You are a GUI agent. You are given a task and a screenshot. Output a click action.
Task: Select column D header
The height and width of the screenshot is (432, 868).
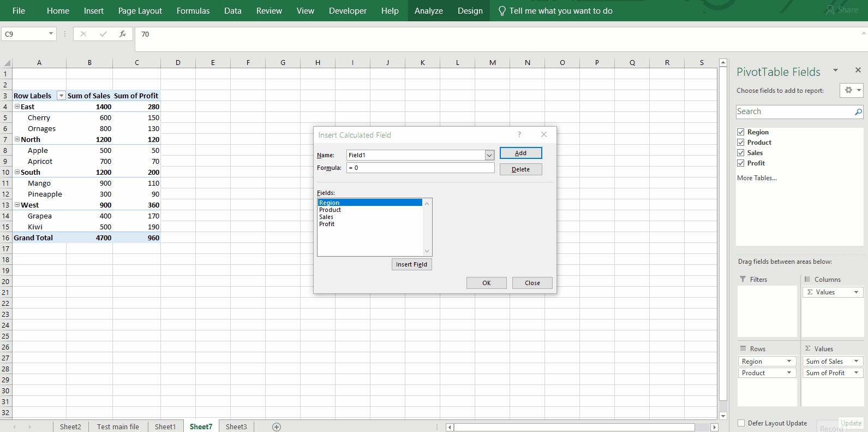(178, 63)
